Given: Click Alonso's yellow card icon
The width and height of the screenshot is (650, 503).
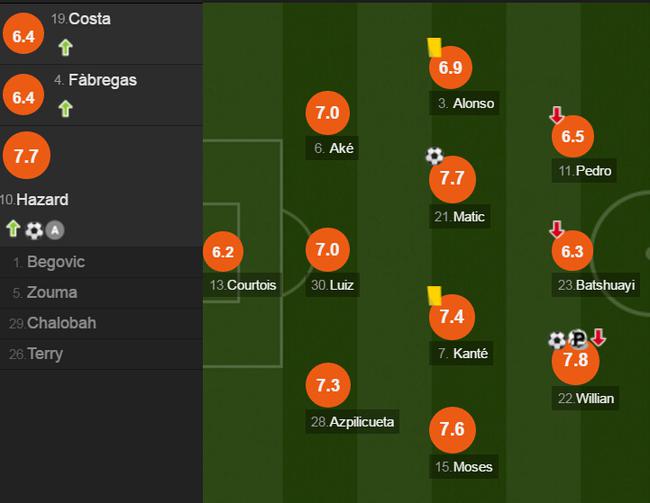Looking at the screenshot, I should [x=434, y=47].
